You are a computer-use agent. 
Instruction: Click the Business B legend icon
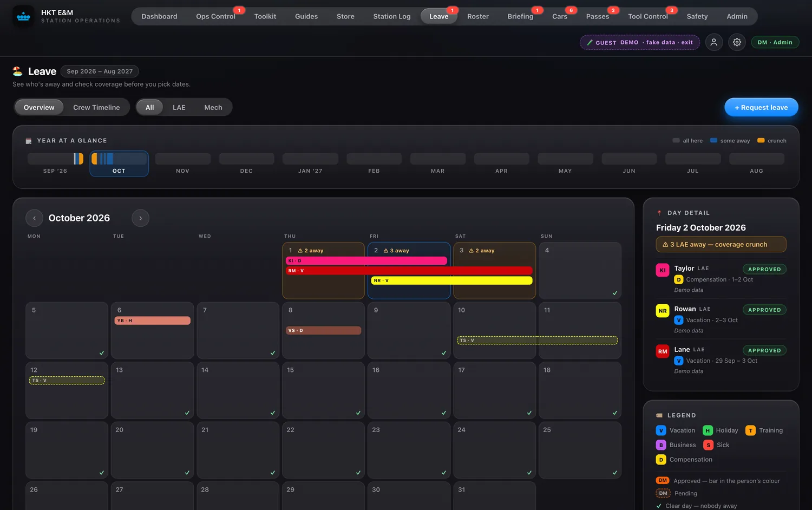(661, 445)
